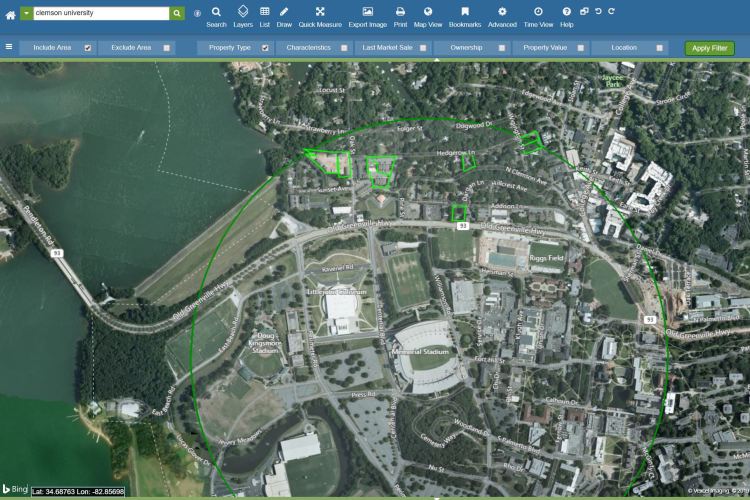750x500 pixels.
Task: Open the Property Type filter tab
Action: click(x=230, y=48)
